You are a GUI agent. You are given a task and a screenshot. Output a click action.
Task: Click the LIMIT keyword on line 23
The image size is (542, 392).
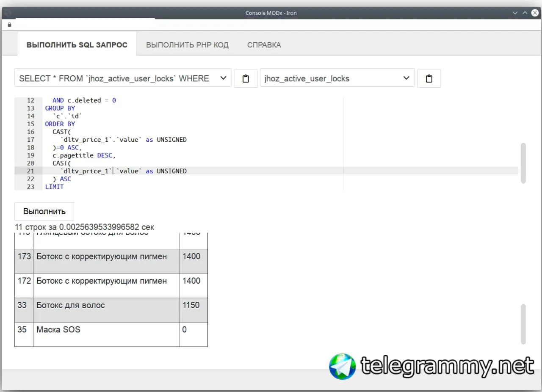point(54,187)
